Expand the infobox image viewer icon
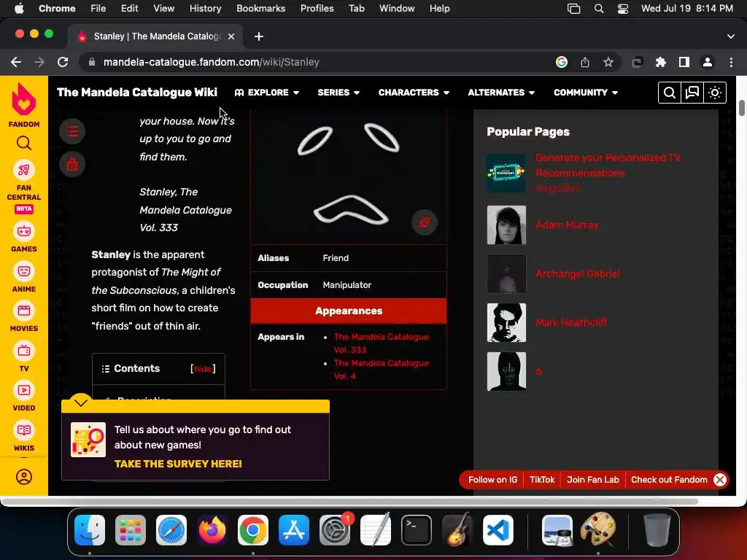Screen dimensions: 747x560 tap(424, 222)
